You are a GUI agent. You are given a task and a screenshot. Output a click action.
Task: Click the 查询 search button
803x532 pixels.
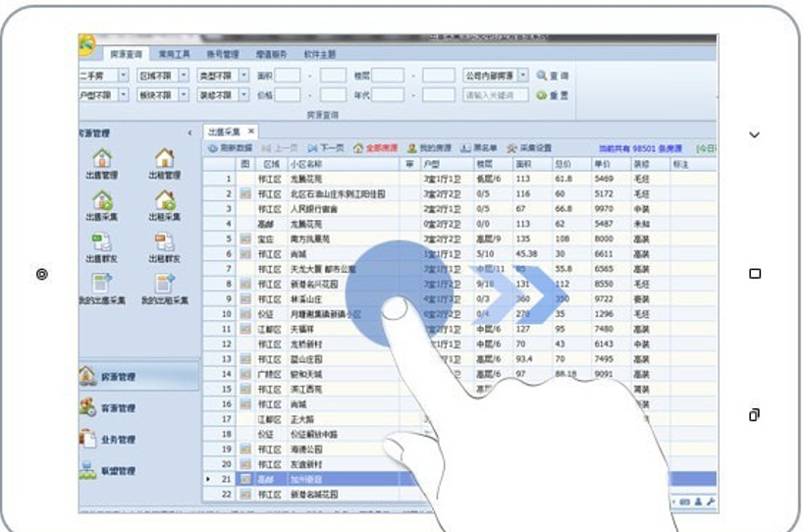coord(553,76)
